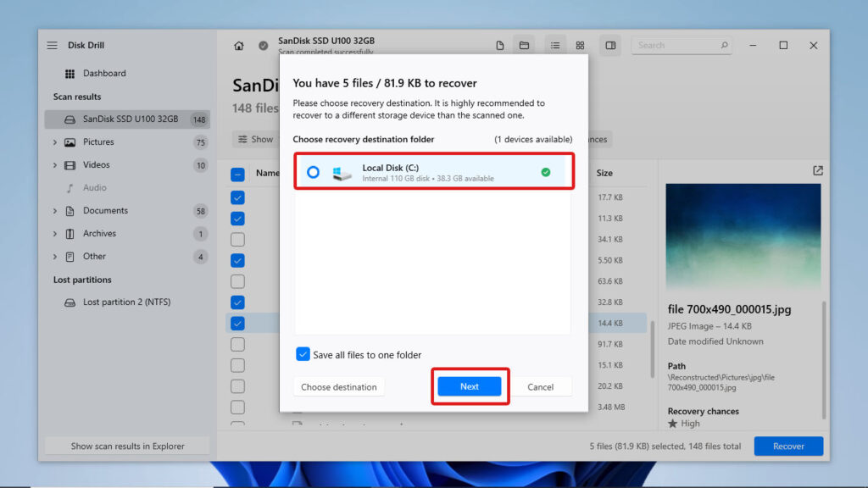Open the Choose destination dialog
The width and height of the screenshot is (868, 488).
pos(339,386)
